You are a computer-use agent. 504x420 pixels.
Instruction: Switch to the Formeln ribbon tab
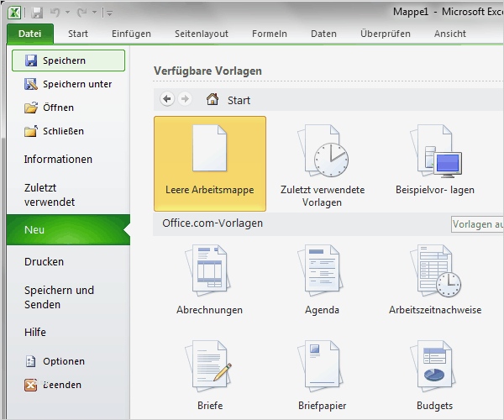pyautogui.click(x=270, y=34)
